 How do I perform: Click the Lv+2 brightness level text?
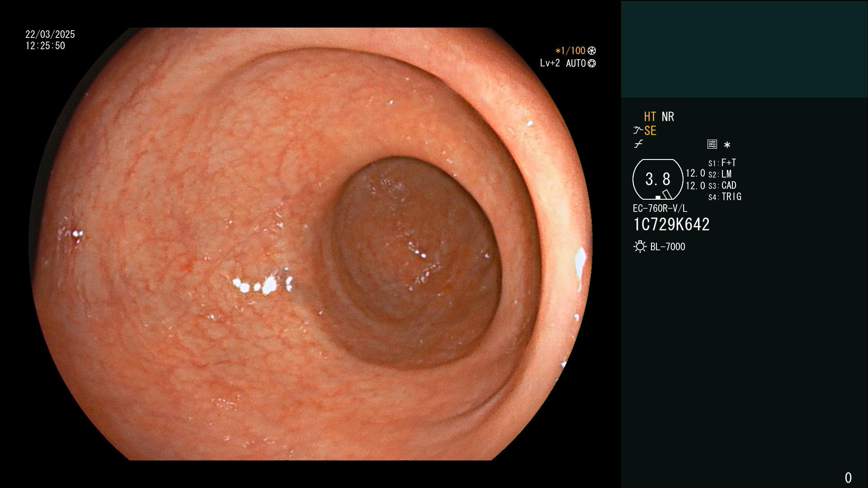[x=550, y=63]
